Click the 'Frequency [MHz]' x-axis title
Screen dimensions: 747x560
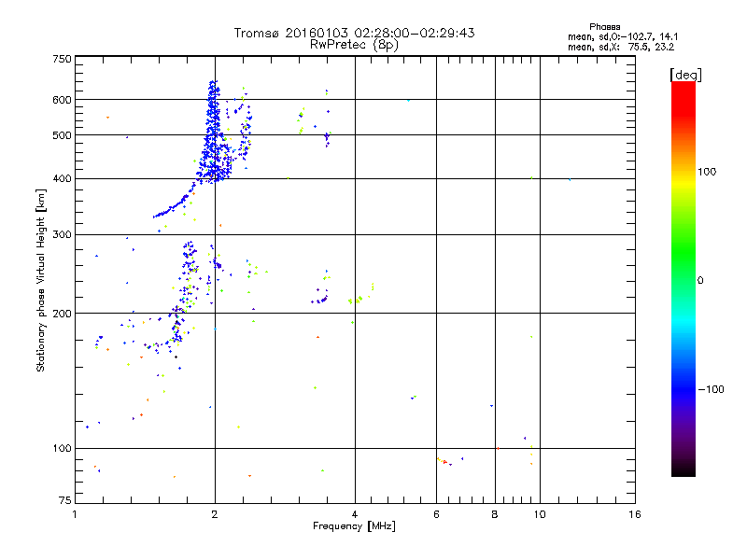354,526
